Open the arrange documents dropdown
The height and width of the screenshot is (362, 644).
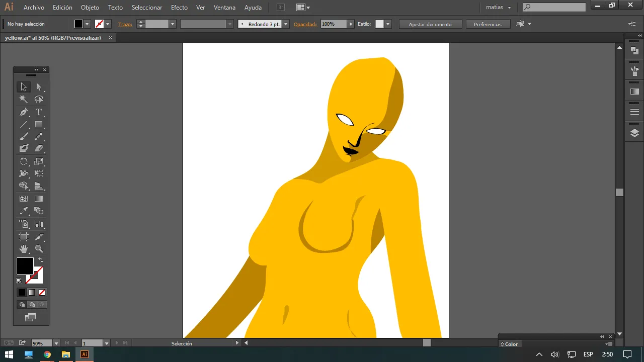303,8
